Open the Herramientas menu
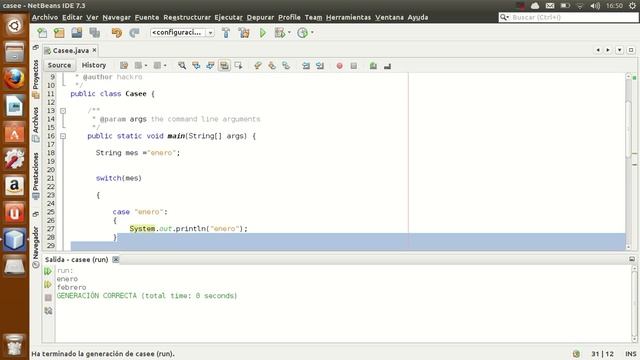 [348, 17]
